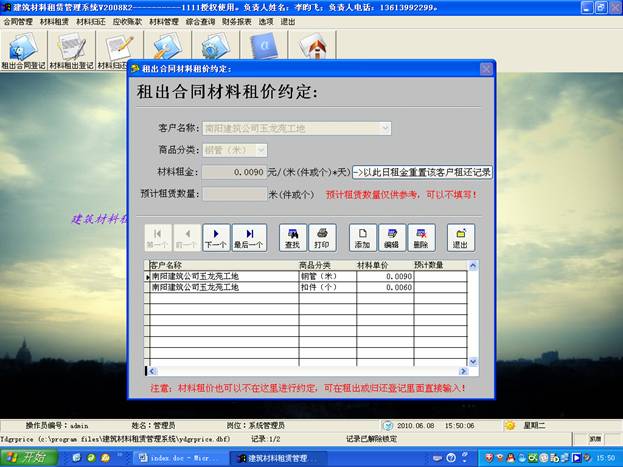The image size is (623, 467).
Task: Delete the record using 删除 button
Action: coord(420,237)
